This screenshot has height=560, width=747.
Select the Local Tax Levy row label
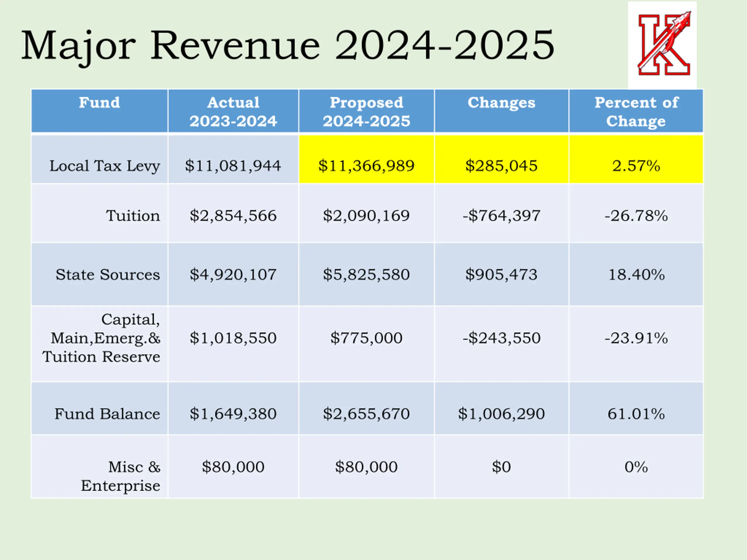pyautogui.click(x=105, y=166)
